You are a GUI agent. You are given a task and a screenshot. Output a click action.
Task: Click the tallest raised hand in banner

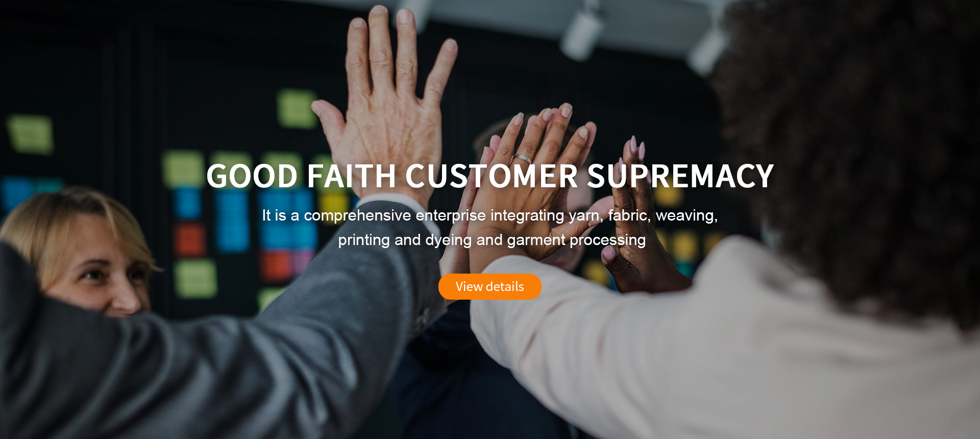pyautogui.click(x=388, y=102)
